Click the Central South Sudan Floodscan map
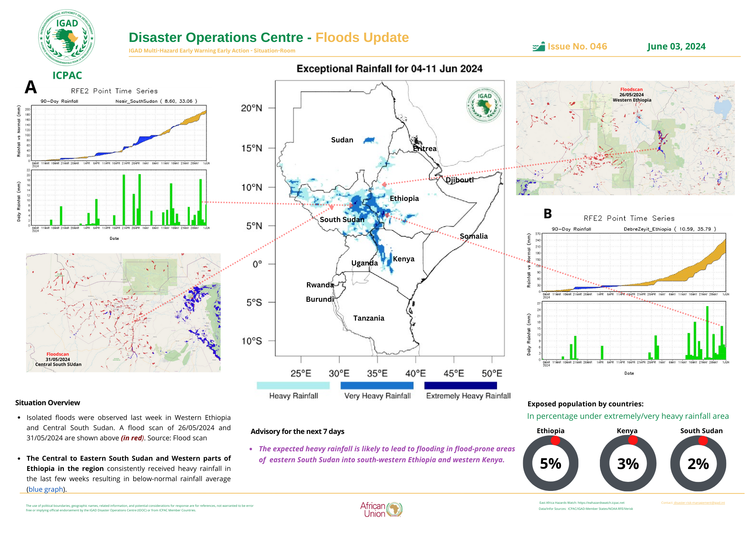 tap(123, 313)
